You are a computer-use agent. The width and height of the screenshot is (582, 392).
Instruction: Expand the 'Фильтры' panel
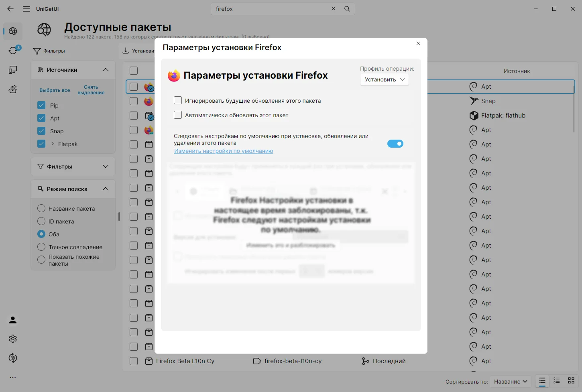tap(106, 167)
